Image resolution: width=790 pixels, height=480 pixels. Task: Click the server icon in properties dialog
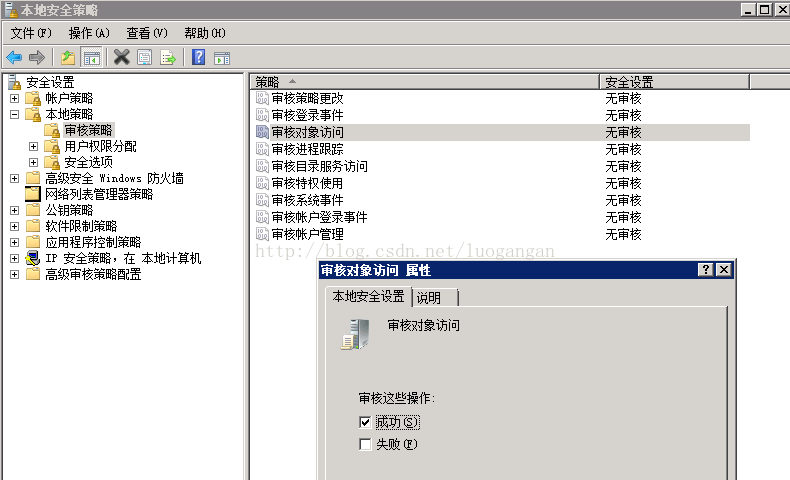click(x=356, y=334)
